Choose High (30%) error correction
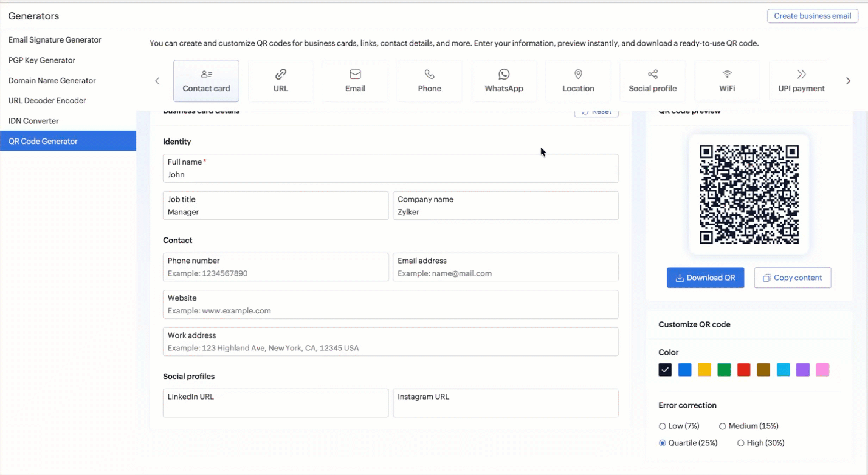This screenshot has height=475, width=868. 761,443
